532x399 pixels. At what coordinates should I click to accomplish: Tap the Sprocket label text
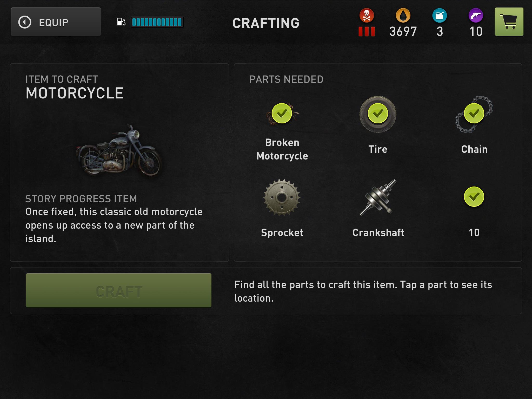tap(282, 232)
